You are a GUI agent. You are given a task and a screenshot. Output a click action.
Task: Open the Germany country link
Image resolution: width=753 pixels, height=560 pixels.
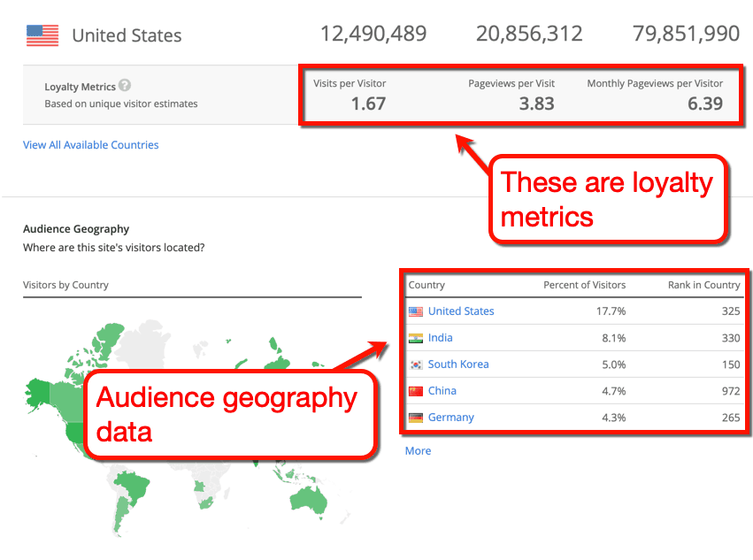click(451, 418)
